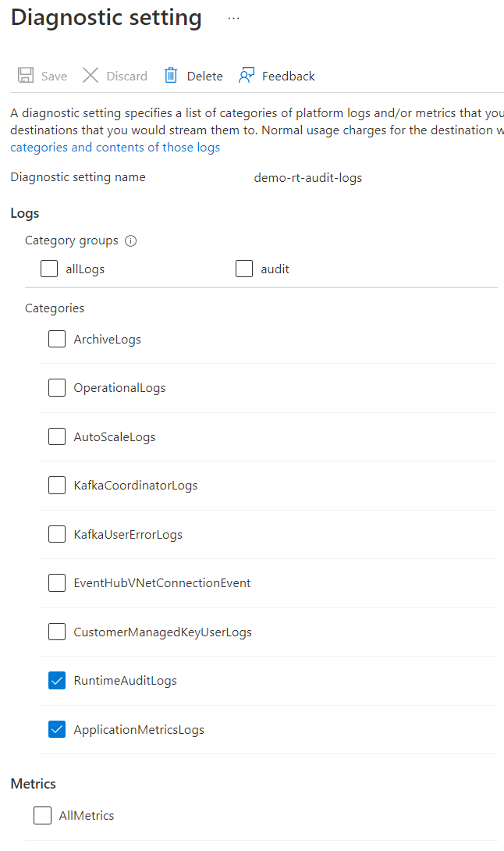Tick the OperationalLogs checkbox

pos(57,388)
